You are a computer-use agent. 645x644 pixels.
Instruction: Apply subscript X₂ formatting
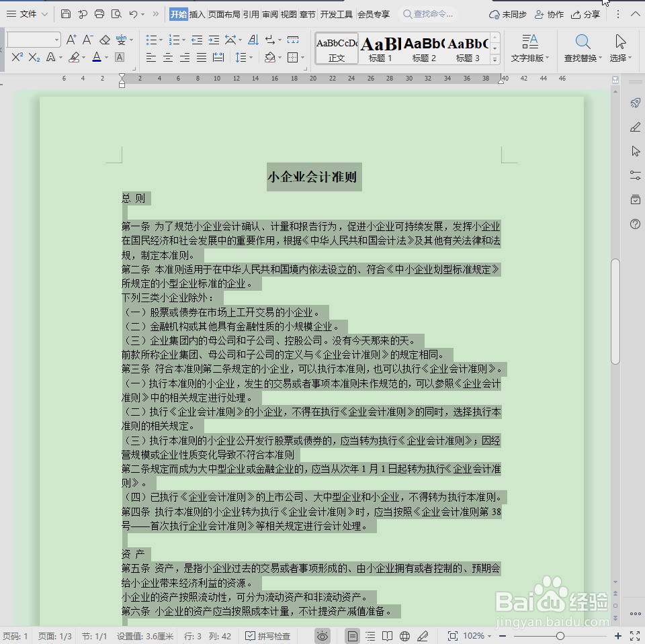pos(34,57)
